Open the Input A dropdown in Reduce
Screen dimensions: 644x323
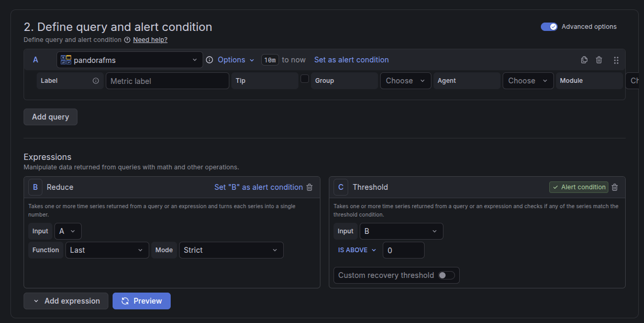68,231
